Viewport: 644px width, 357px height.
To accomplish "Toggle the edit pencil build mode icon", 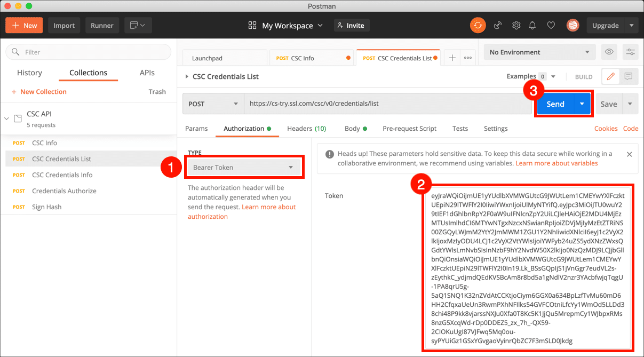I will [x=610, y=77].
